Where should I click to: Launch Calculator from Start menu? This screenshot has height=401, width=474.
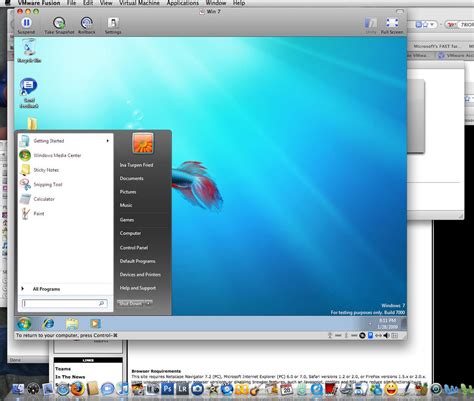(x=66, y=199)
